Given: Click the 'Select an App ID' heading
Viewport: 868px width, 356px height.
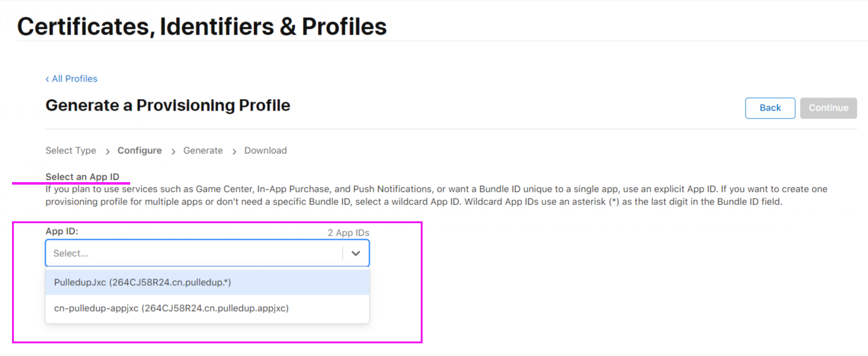Looking at the screenshot, I should (x=82, y=176).
